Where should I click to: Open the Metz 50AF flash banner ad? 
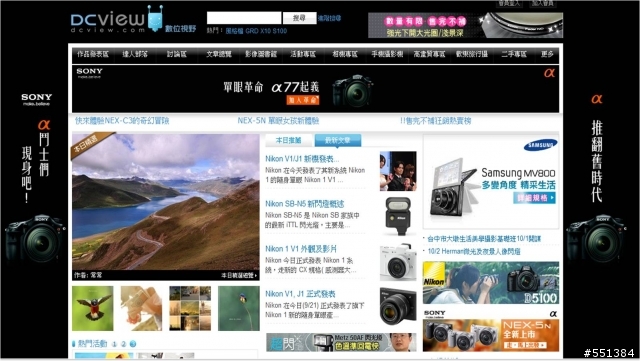(341, 342)
